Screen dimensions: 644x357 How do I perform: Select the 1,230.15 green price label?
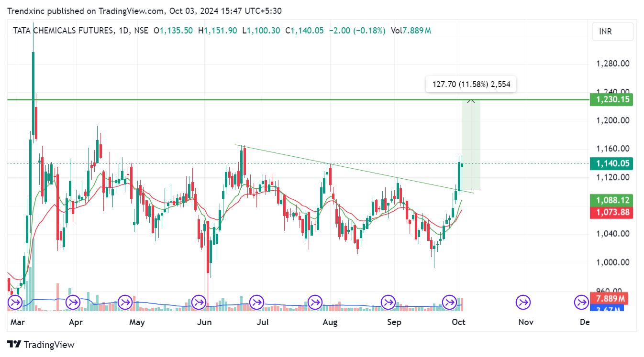point(611,99)
